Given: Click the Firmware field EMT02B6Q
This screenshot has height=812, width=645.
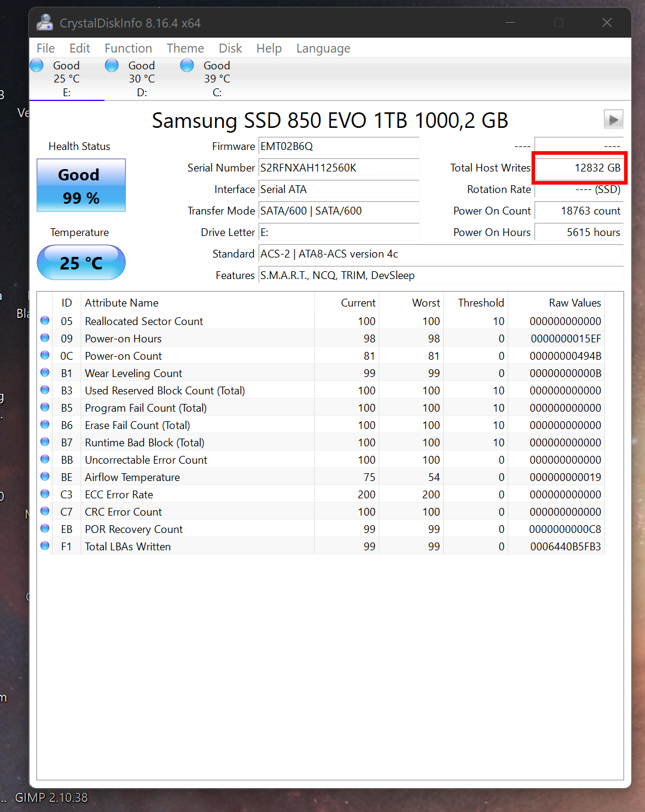Looking at the screenshot, I should point(339,146).
